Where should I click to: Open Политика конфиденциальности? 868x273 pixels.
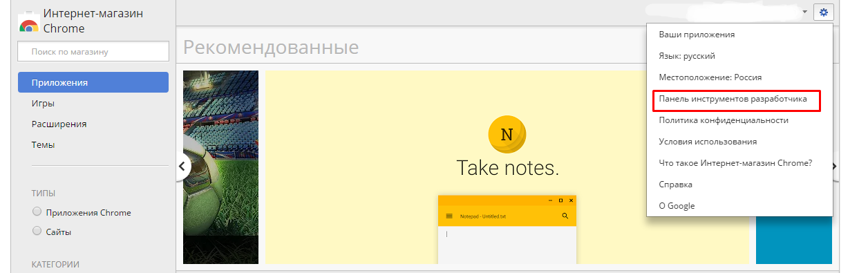click(739, 120)
